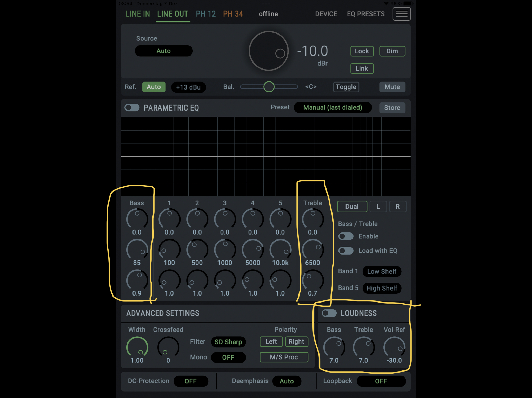Click the Toggle button
Image resolution: width=532 pixels, height=398 pixels.
point(346,87)
